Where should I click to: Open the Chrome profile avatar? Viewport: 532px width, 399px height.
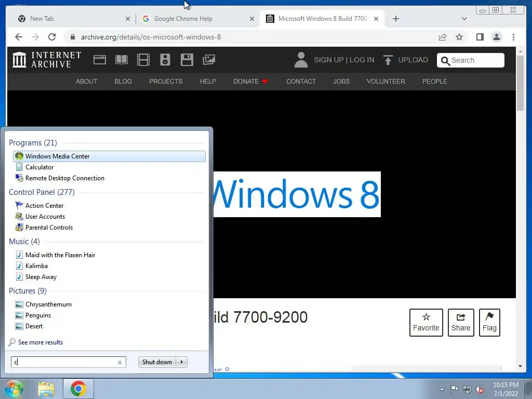496,37
